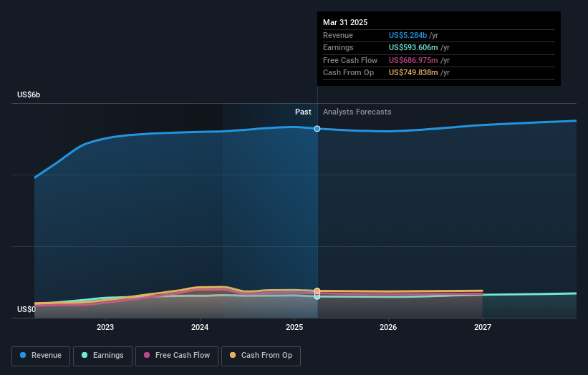Toggle the Earnings legend series

click(x=102, y=356)
